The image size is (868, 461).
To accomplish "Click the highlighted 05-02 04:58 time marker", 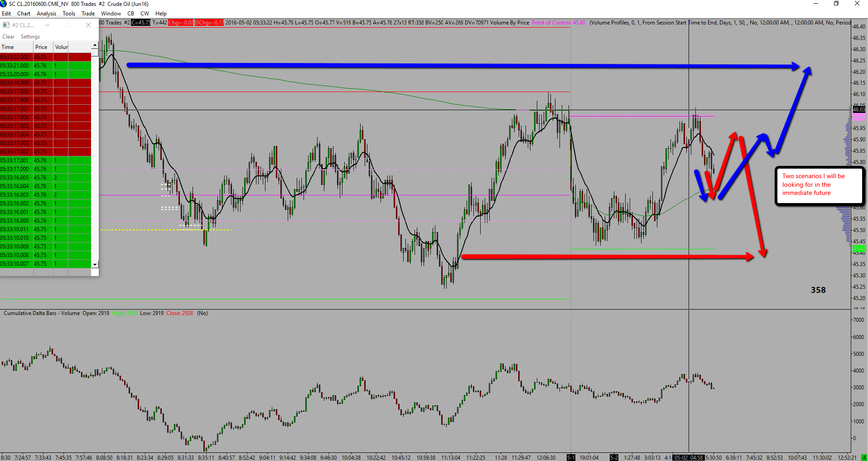I will (x=689, y=458).
